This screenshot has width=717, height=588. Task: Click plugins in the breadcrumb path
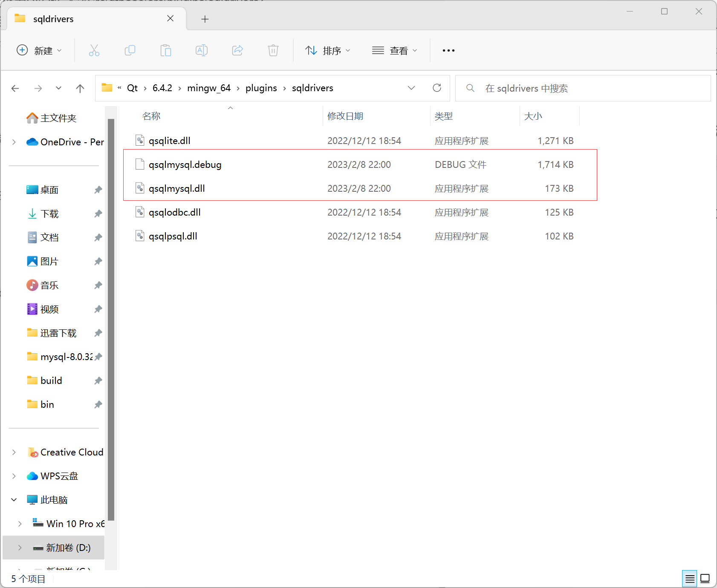click(261, 88)
